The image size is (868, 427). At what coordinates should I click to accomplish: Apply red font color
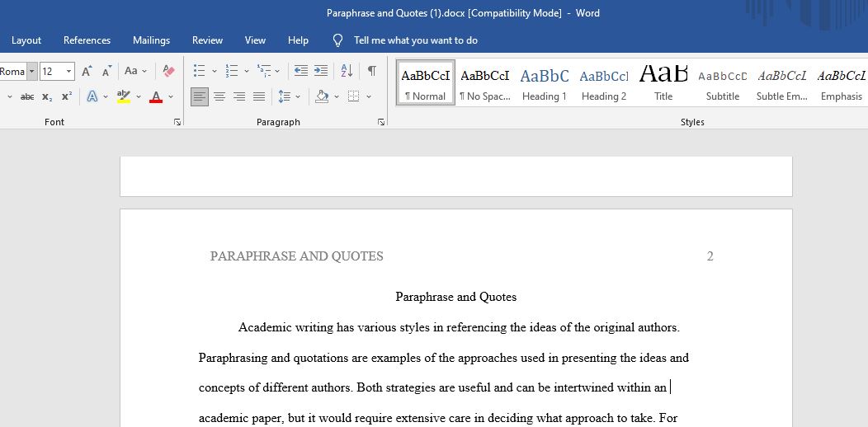click(156, 96)
